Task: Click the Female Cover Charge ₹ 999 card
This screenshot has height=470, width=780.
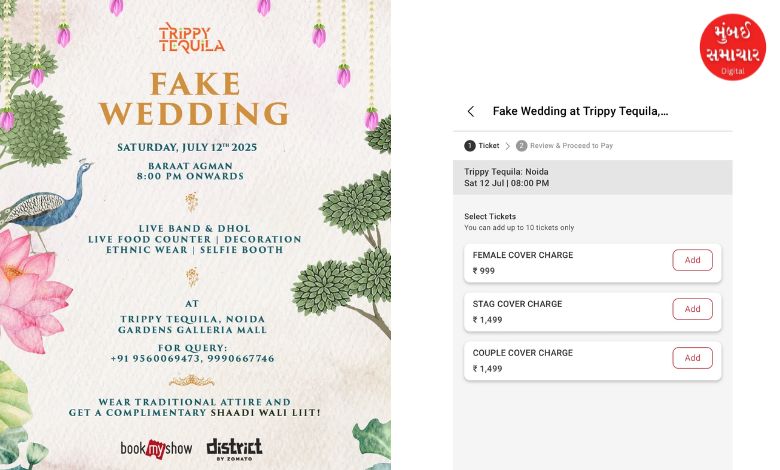Action: [592, 263]
